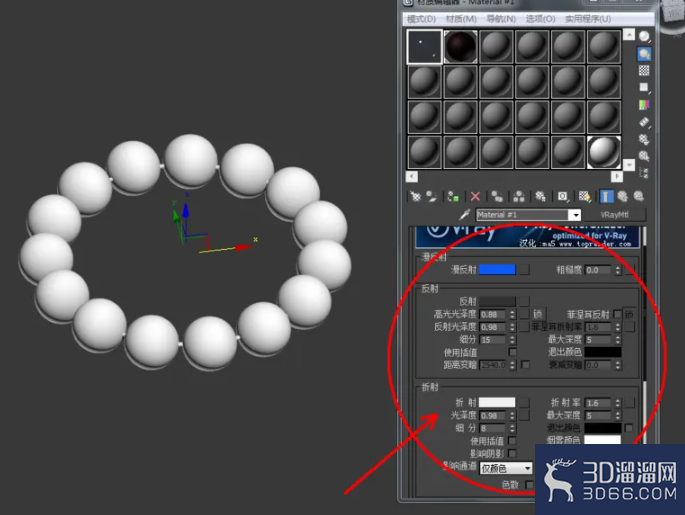Click the blue 漫反射 diffuse color swatch
Viewport: 685px width, 515px height.
497,270
